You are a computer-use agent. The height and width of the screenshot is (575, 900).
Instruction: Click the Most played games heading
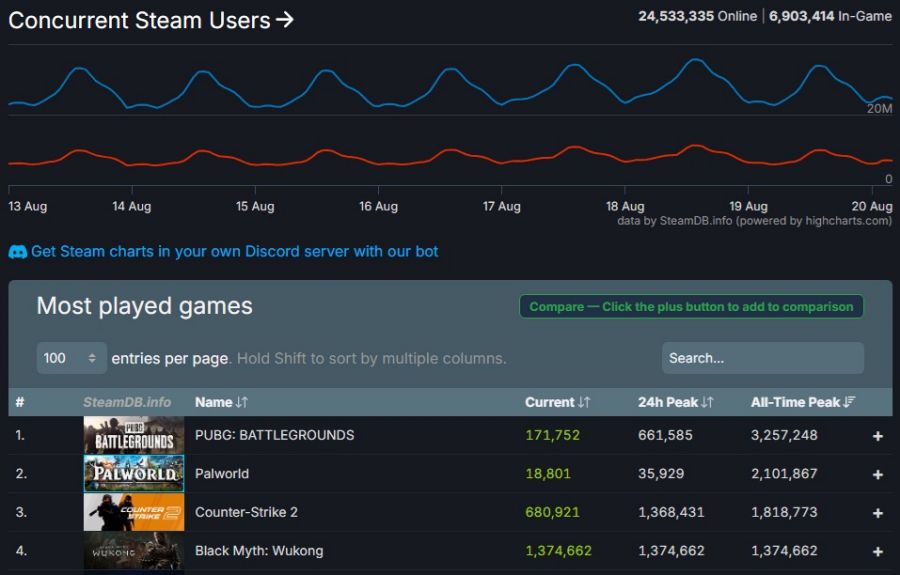(145, 306)
